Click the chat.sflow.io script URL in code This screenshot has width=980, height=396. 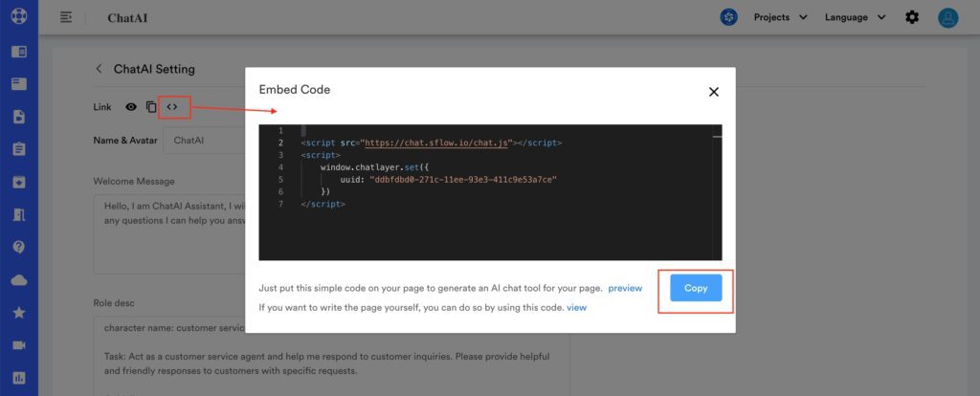click(x=438, y=143)
